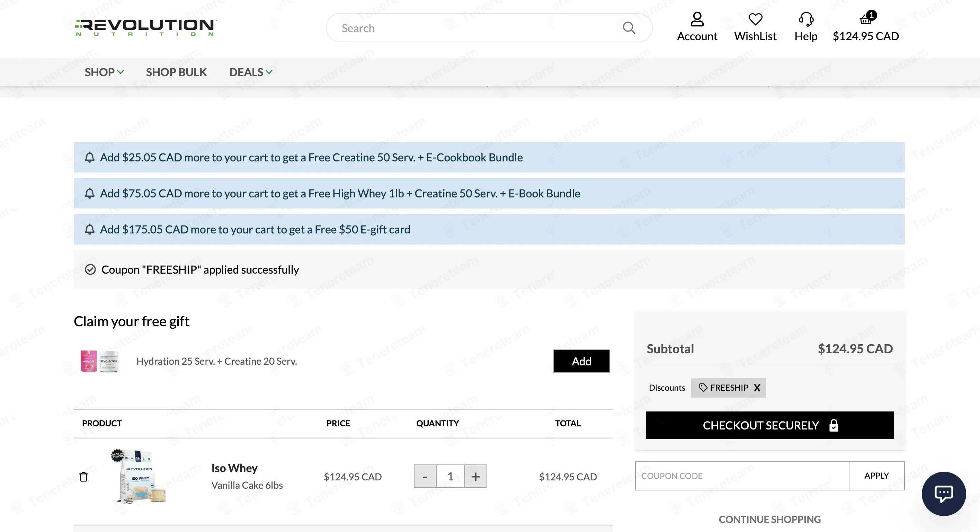Click the WishList label
This screenshot has width=980, height=532.
[x=755, y=36]
